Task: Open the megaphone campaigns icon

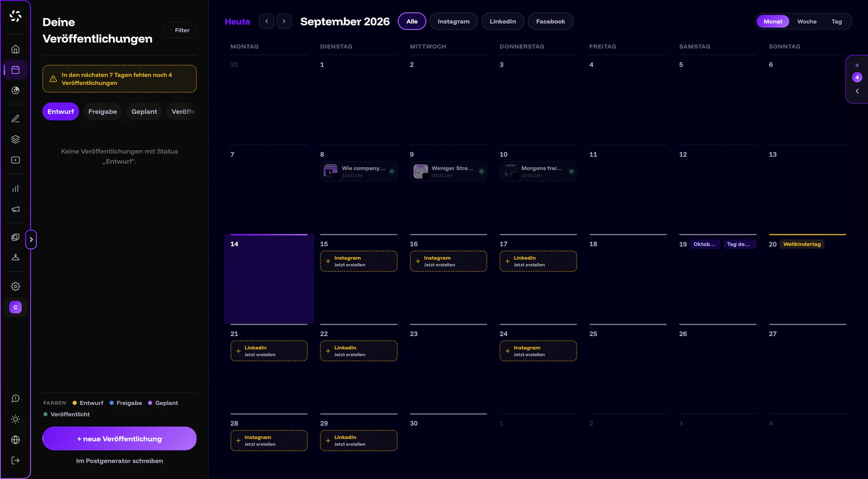Action: [x=16, y=209]
